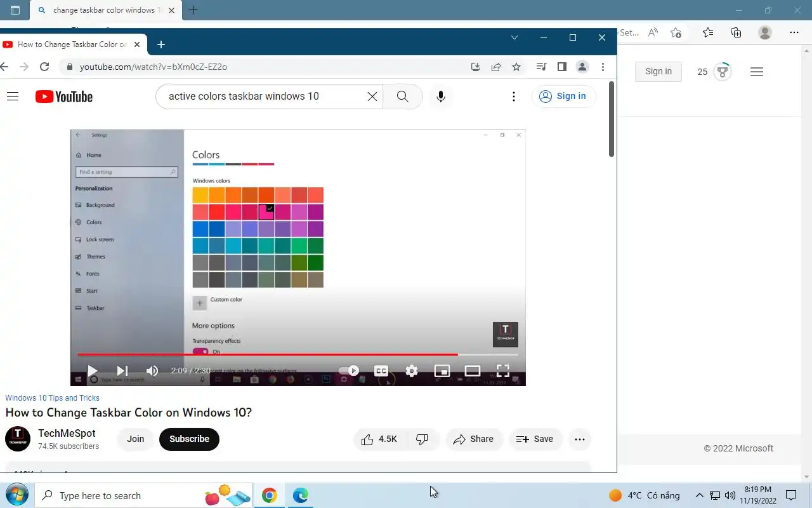Reload the YouTube page
The image size is (812, 508).
(44, 67)
